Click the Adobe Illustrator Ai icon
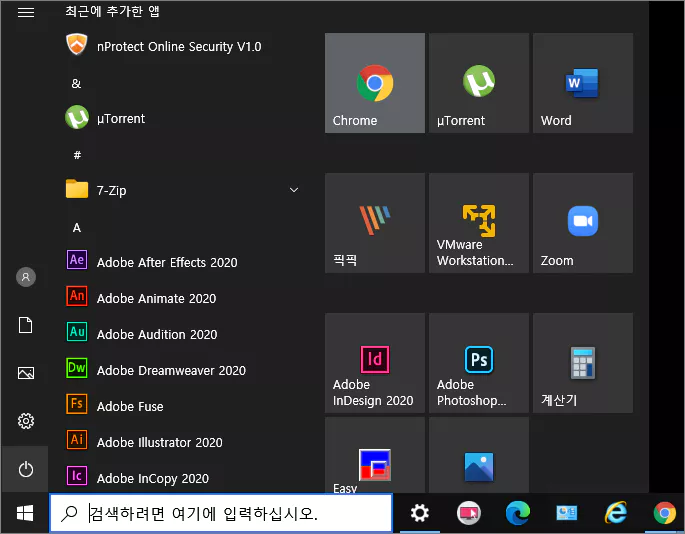The image size is (685, 534). [x=77, y=440]
